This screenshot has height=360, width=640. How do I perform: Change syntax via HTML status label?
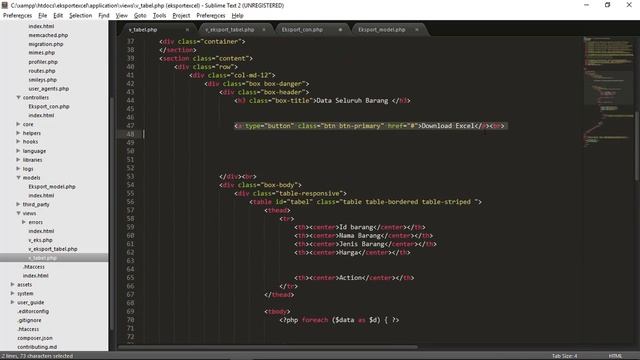click(x=615, y=356)
